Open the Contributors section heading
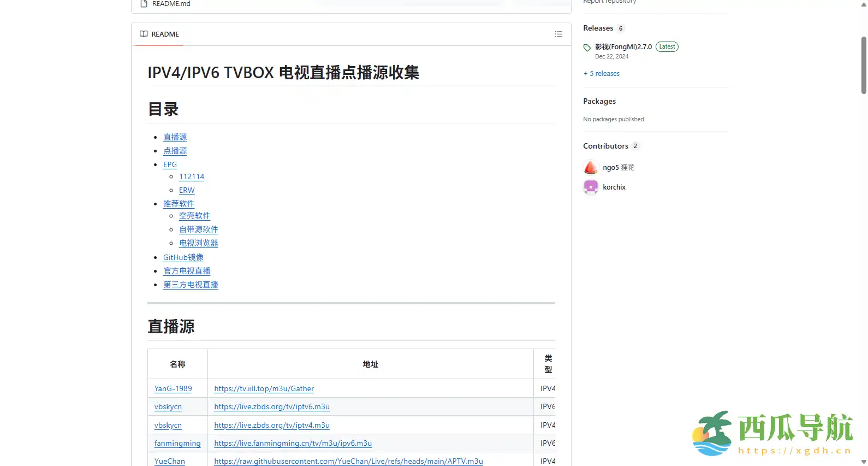The width and height of the screenshot is (868, 466). point(605,146)
